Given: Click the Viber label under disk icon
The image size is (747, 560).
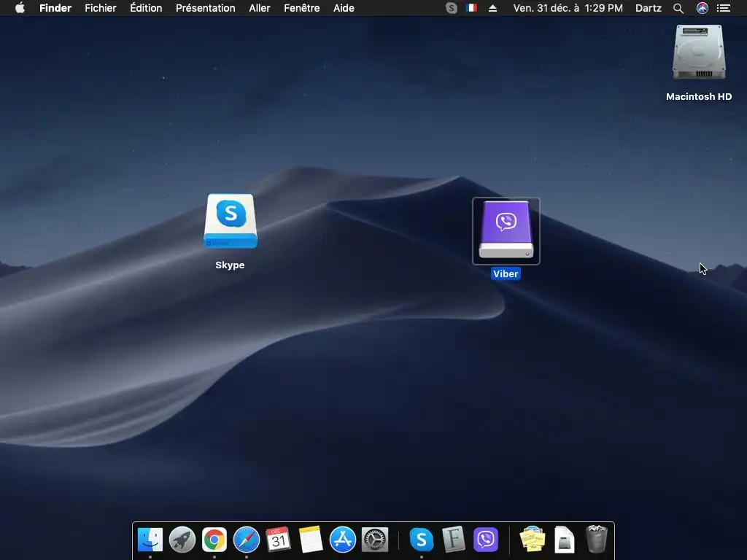Looking at the screenshot, I should click(506, 274).
